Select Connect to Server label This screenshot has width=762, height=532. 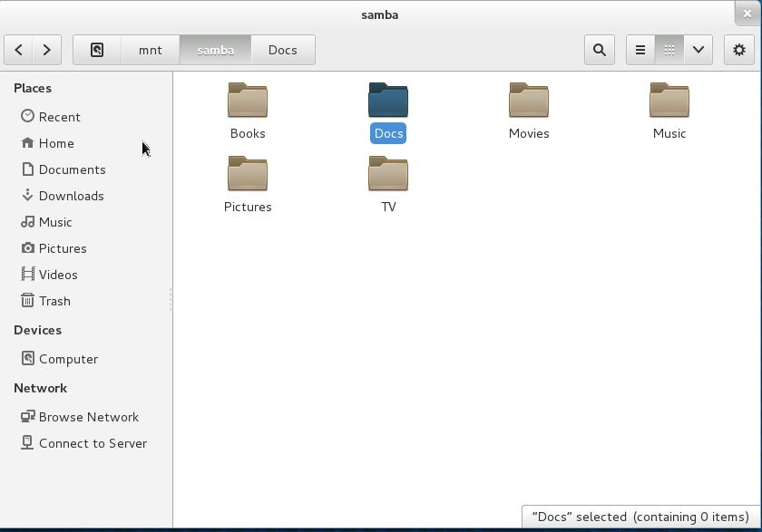click(93, 443)
